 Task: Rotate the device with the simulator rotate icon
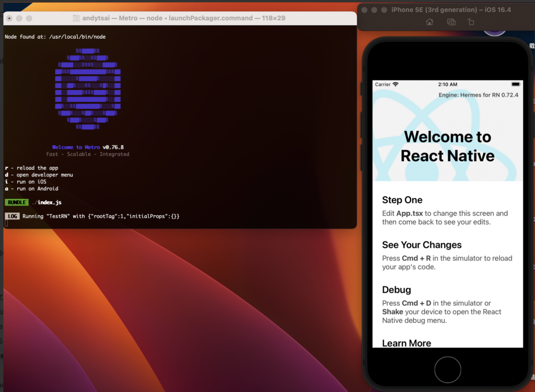click(471, 22)
